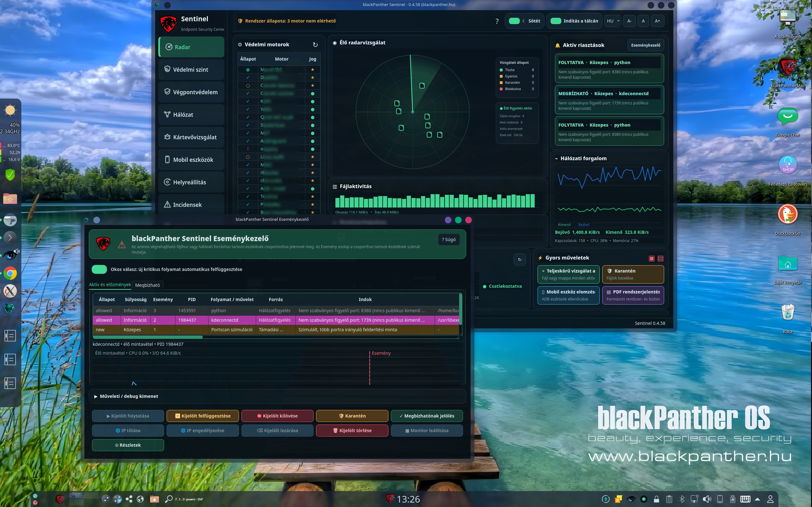Select the Portscan szimuláció event row
The height and width of the screenshot is (507, 812).
tap(276, 330)
